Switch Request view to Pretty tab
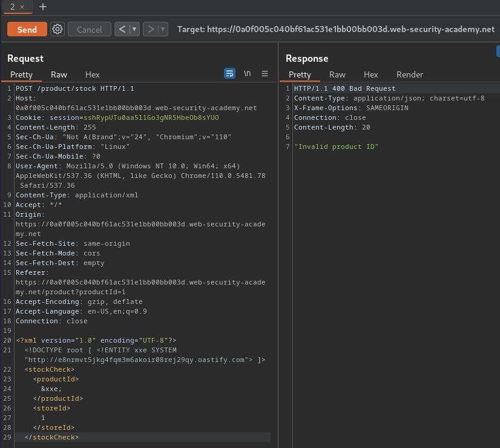 21,74
